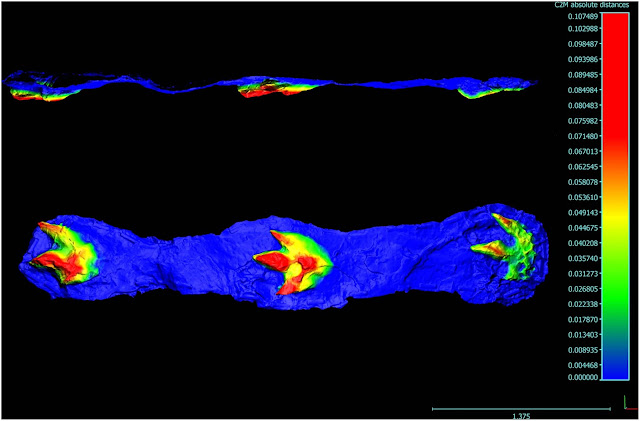The image size is (640, 421).
Task: Click the 0.008935 scale value
Action: 583,350
